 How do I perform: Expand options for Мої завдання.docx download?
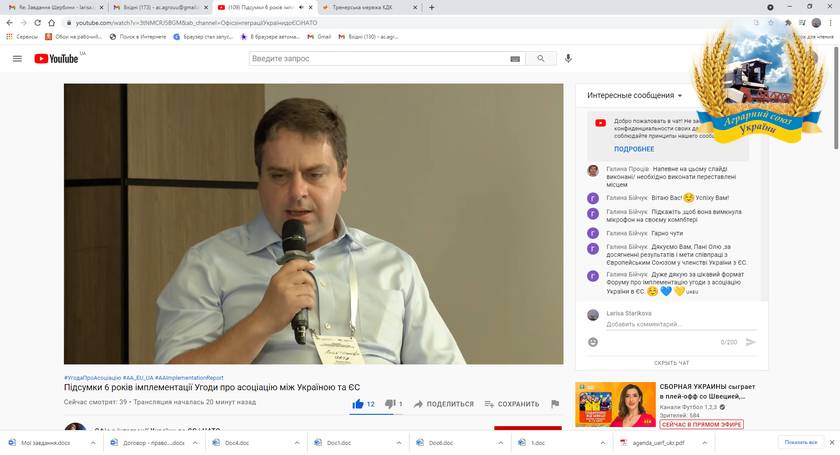(x=93, y=443)
